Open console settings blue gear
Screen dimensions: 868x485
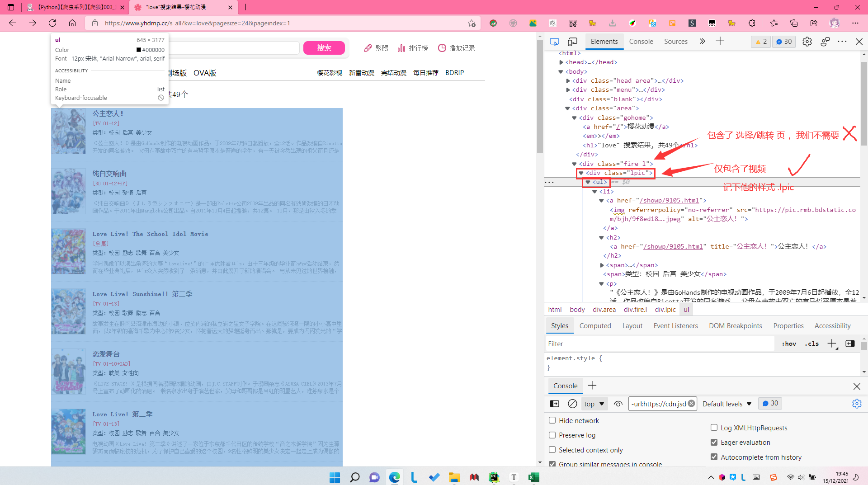[x=857, y=404]
